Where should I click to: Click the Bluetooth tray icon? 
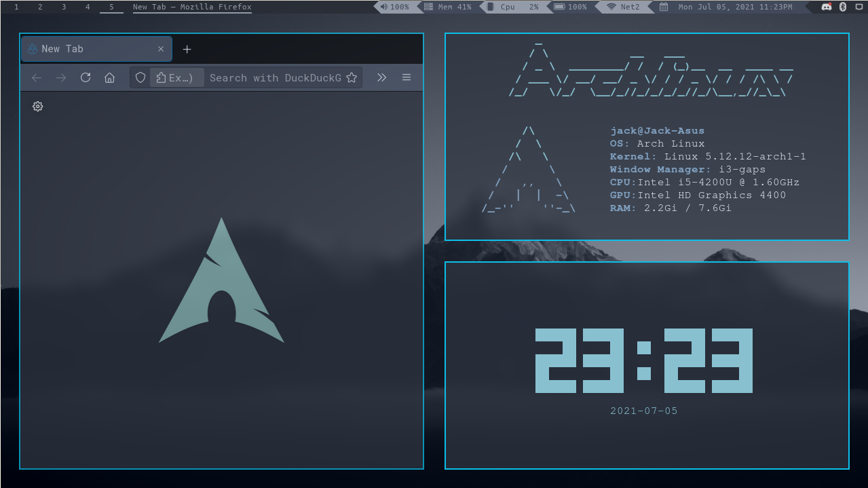[843, 7]
